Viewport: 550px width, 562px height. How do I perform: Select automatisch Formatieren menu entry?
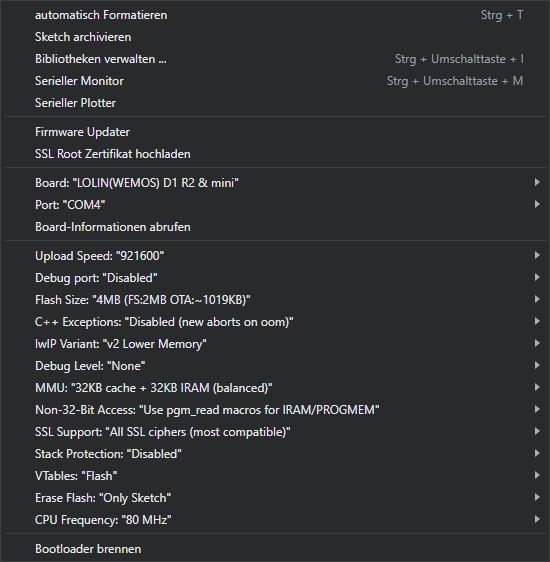[275, 15]
